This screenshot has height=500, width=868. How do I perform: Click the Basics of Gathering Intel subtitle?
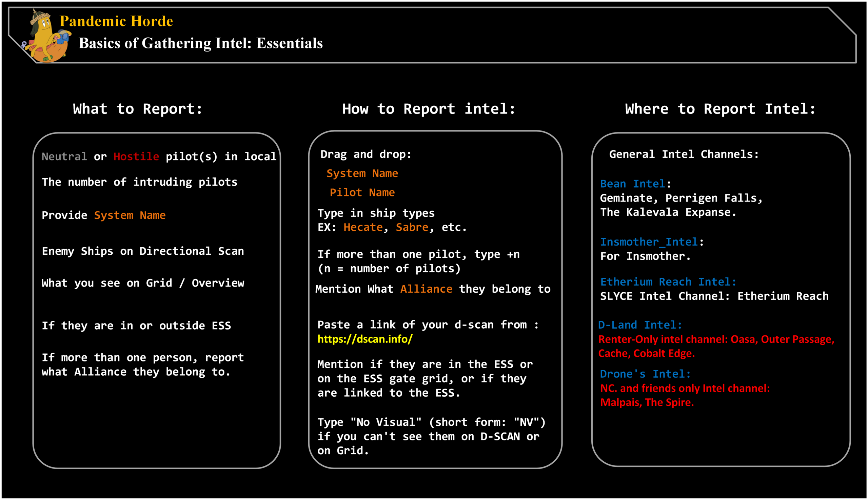[201, 43]
